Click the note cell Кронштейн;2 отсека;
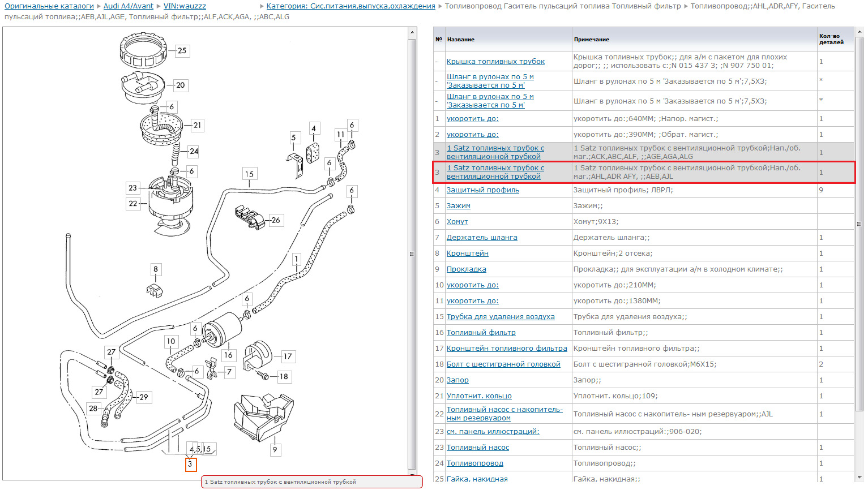This screenshot has width=868, height=490. point(694,253)
